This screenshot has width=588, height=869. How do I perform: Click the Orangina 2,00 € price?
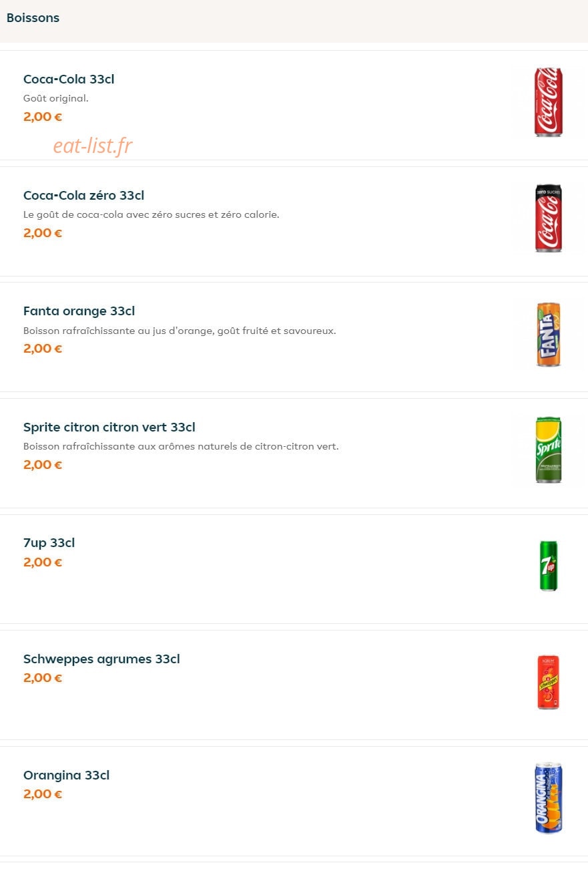(x=43, y=794)
